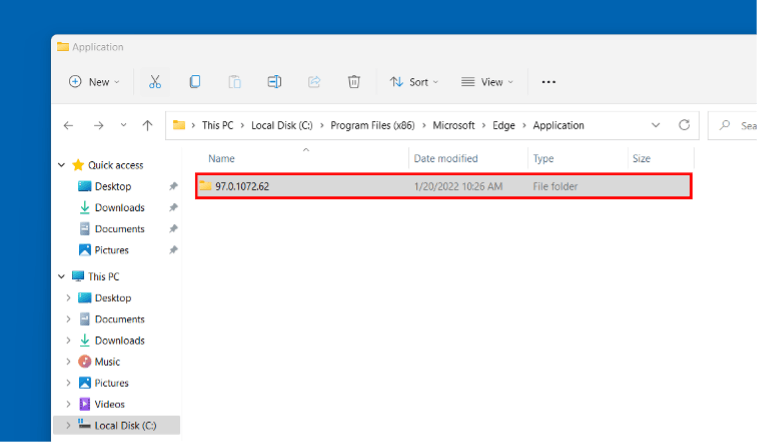The height and width of the screenshot is (443, 758).
Task: Open Desktop under This PC
Action: [113, 298]
